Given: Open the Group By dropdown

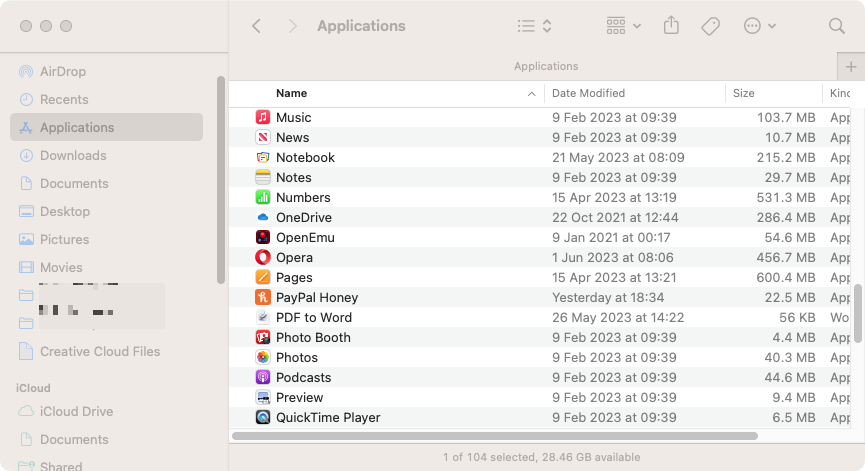Looking at the screenshot, I should pos(623,26).
